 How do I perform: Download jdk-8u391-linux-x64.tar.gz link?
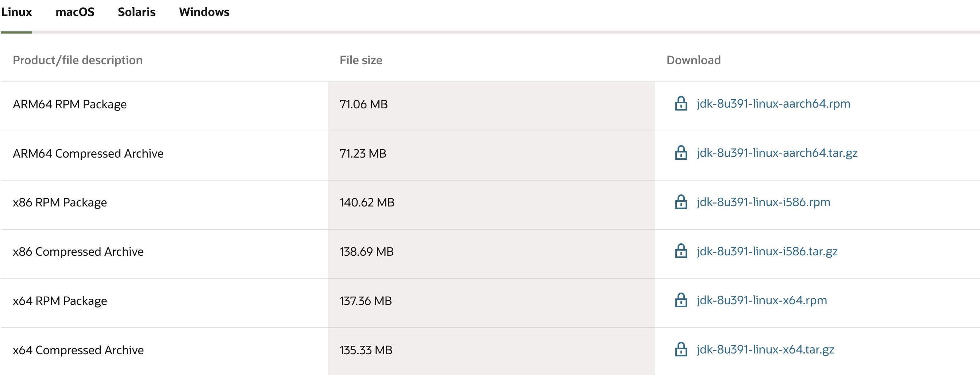pos(765,349)
